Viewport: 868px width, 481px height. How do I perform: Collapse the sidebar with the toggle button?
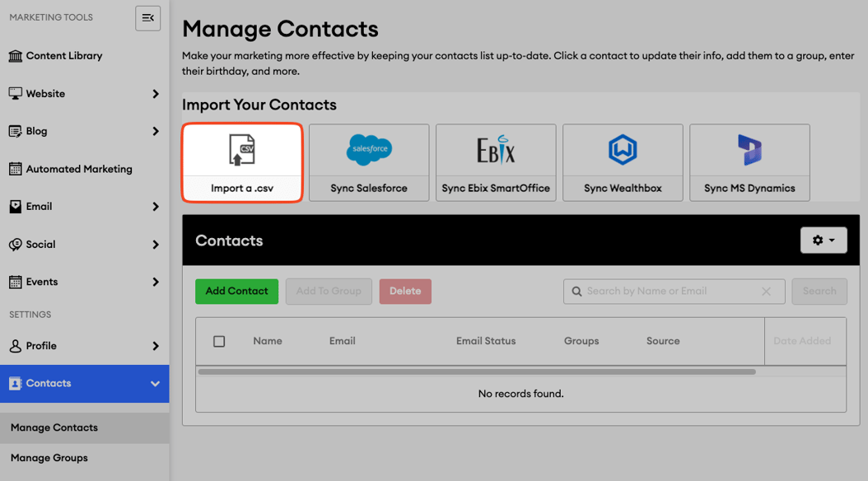(x=147, y=17)
